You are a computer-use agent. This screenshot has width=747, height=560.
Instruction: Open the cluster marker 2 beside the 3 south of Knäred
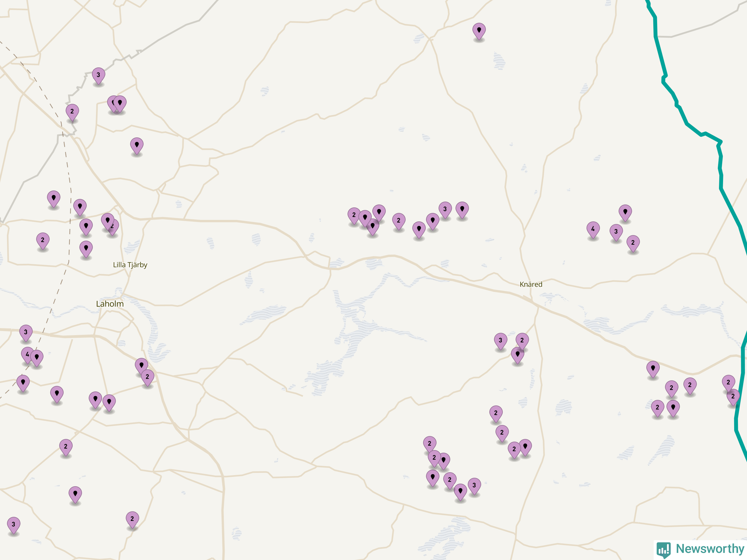(x=522, y=341)
